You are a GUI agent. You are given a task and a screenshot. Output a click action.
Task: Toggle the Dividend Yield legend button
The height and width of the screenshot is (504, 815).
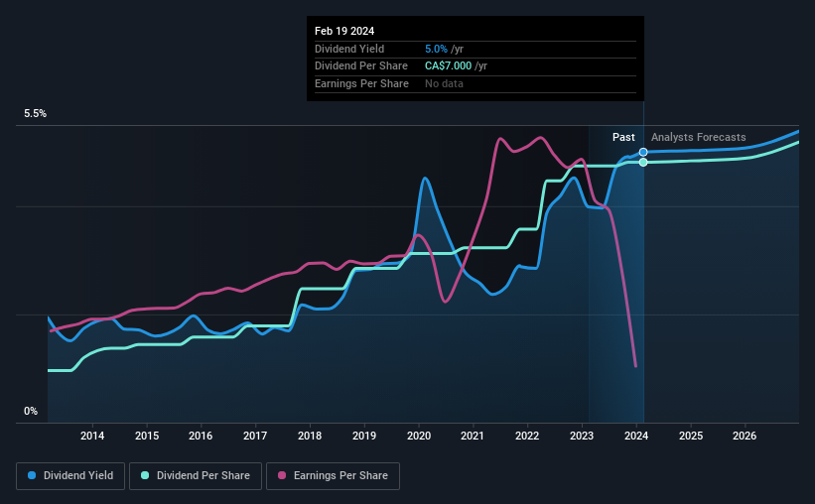[69, 476]
